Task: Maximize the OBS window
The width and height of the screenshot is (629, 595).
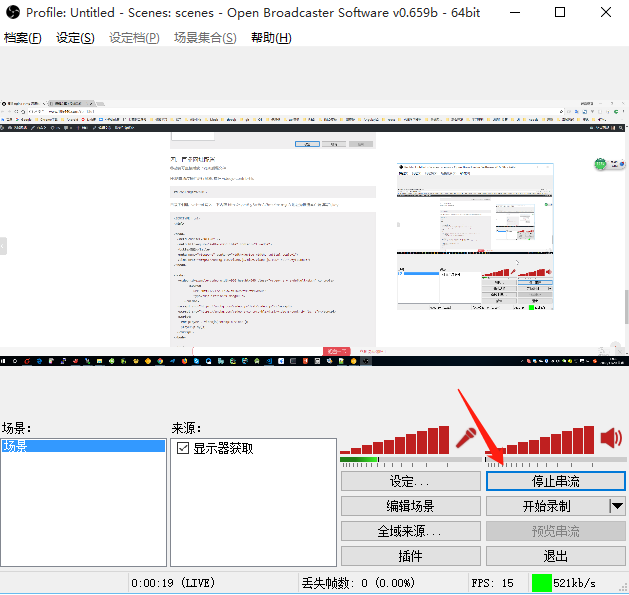Action: (560, 12)
